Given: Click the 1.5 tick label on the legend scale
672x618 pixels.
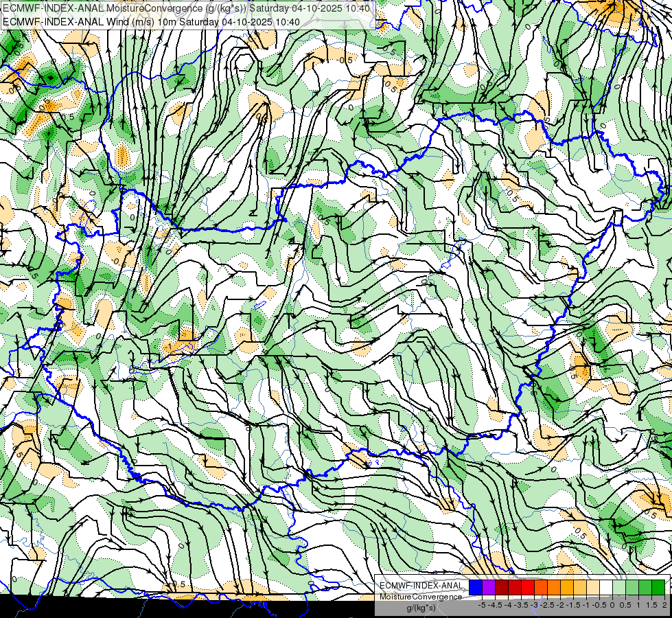Looking at the screenshot, I should click(x=652, y=605).
